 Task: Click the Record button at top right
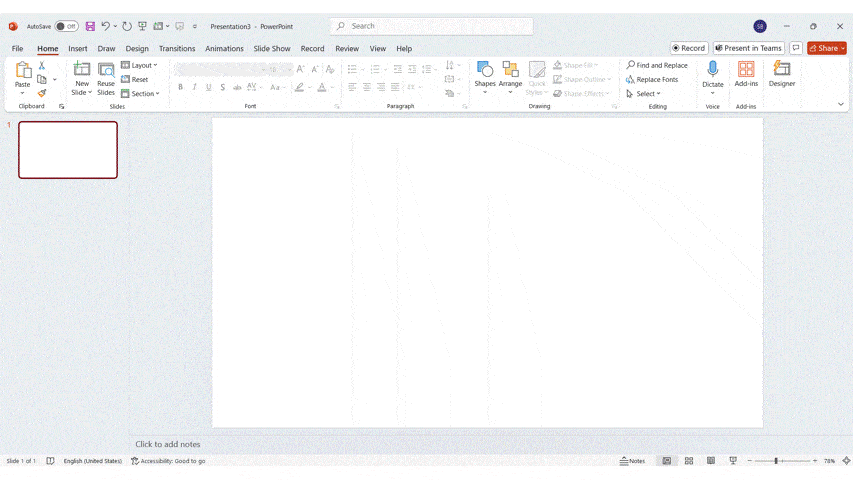689,48
